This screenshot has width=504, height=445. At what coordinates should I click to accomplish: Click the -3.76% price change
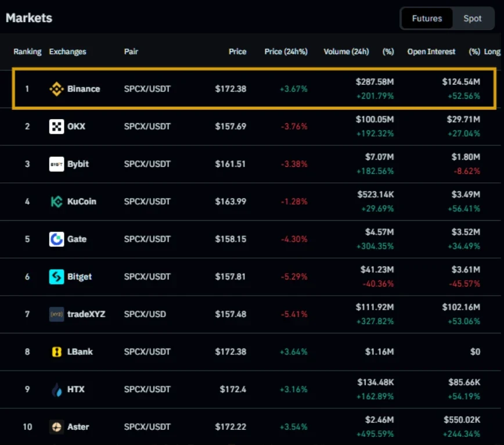(x=294, y=127)
